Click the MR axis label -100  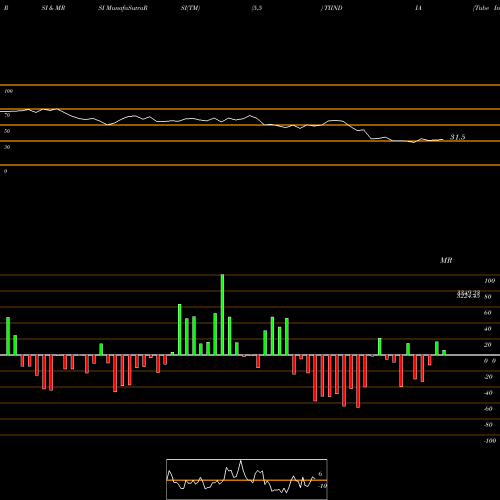click(x=490, y=441)
